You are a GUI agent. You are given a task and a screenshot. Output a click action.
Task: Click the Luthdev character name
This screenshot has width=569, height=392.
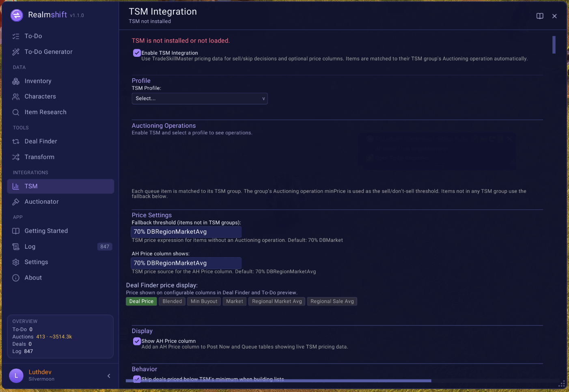tap(40, 372)
